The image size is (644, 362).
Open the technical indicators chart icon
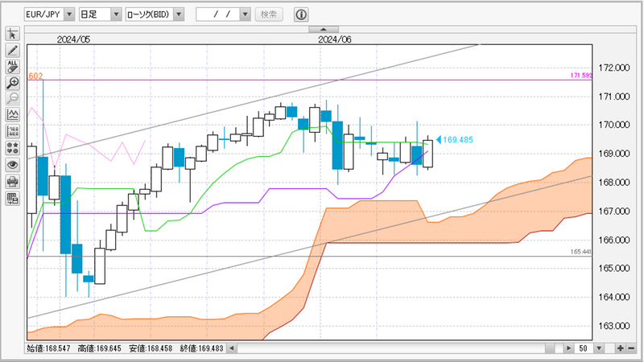pos(12,115)
